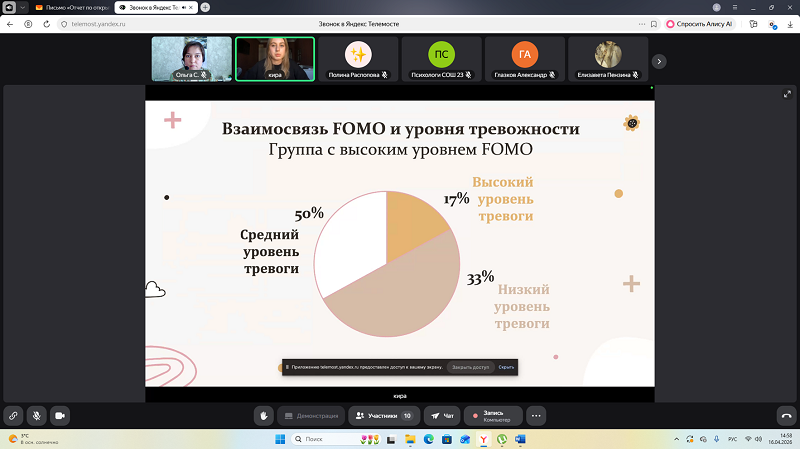
Task: Open the Участники participants list
Action: (384, 416)
